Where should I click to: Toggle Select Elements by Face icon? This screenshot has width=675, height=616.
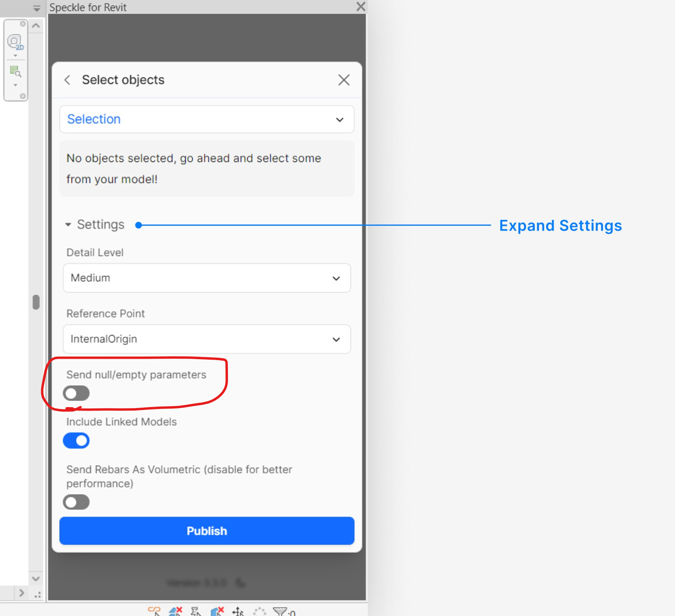click(217, 611)
